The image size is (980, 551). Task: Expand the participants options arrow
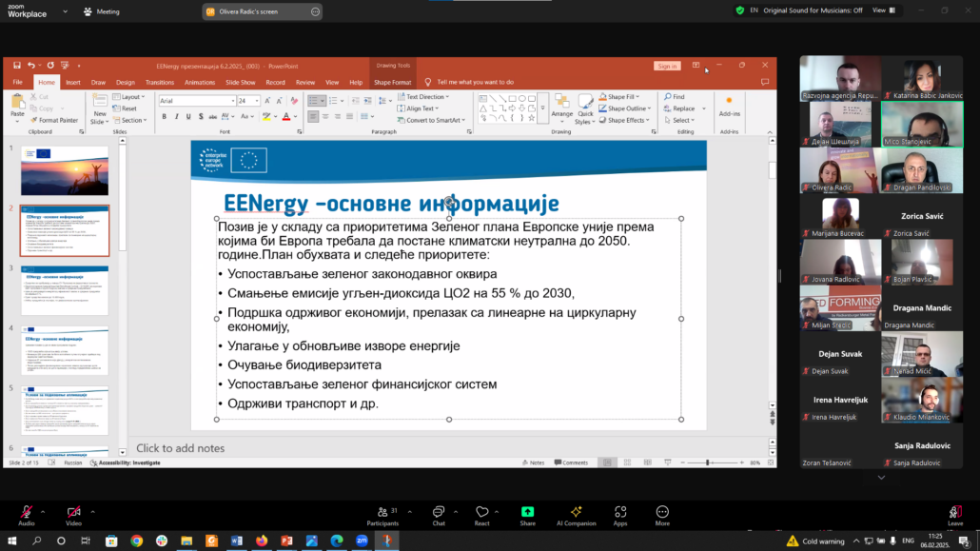[x=409, y=512]
